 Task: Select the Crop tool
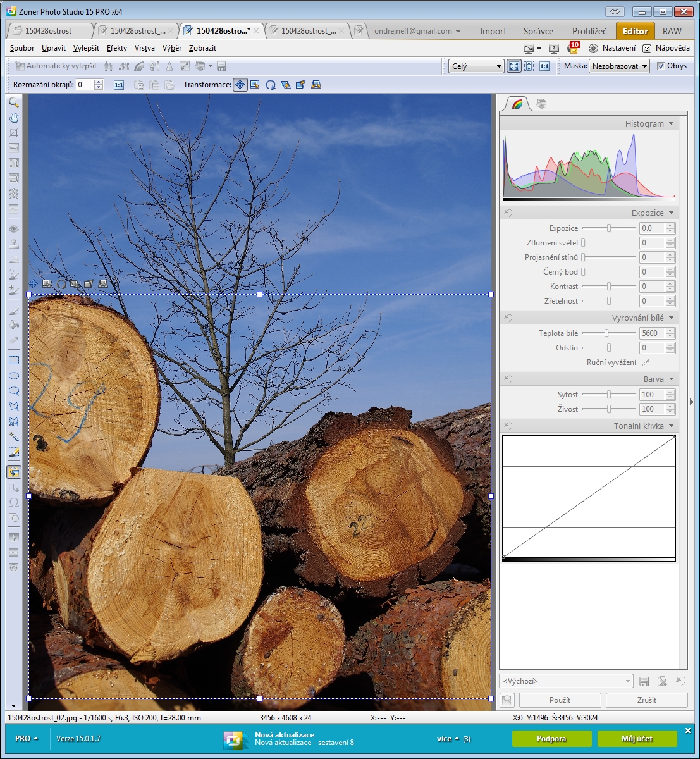pyautogui.click(x=14, y=133)
